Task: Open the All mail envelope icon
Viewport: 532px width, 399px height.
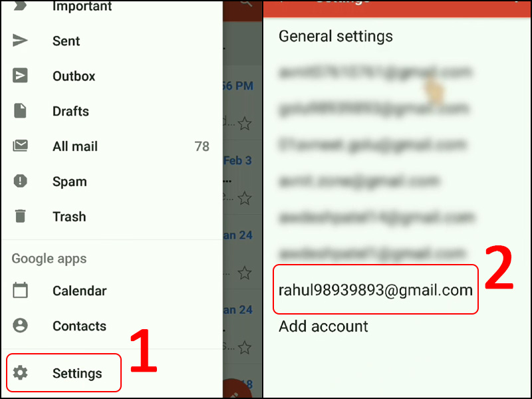Action: (20, 146)
